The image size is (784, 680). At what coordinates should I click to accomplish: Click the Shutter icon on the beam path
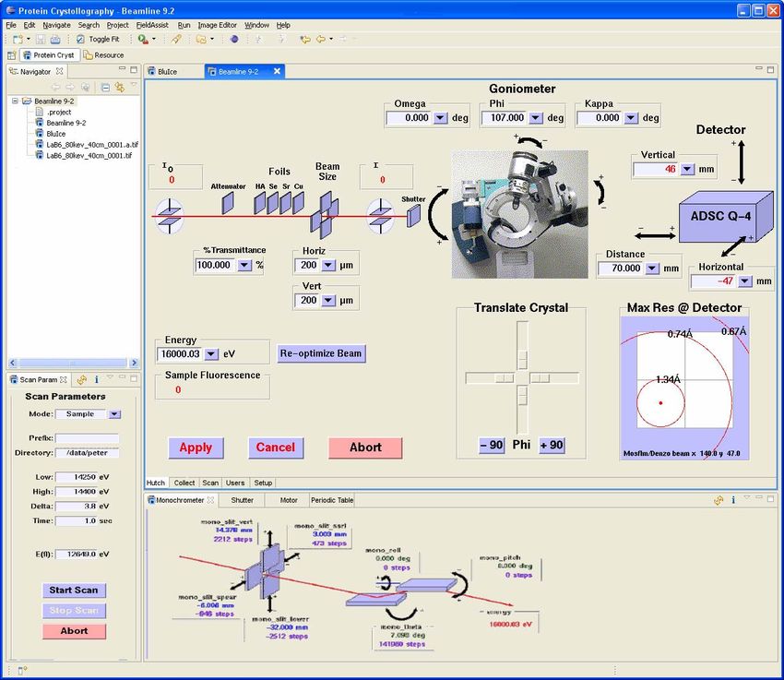tap(413, 216)
